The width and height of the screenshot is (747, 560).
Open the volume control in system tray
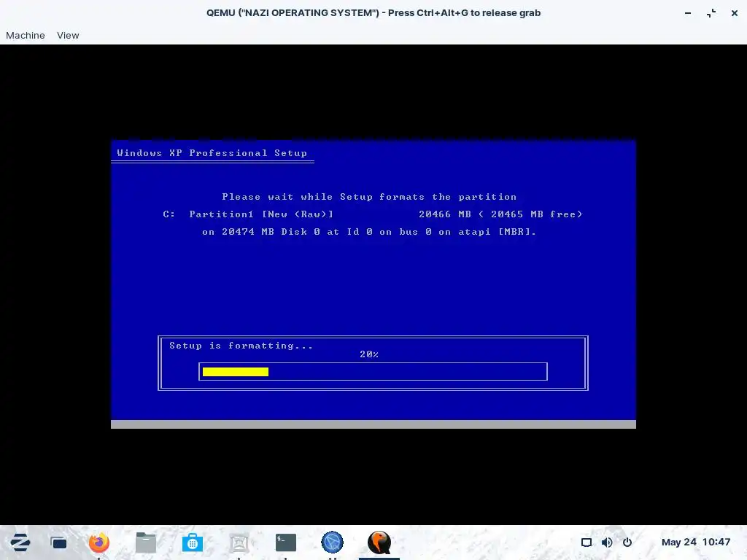607,542
